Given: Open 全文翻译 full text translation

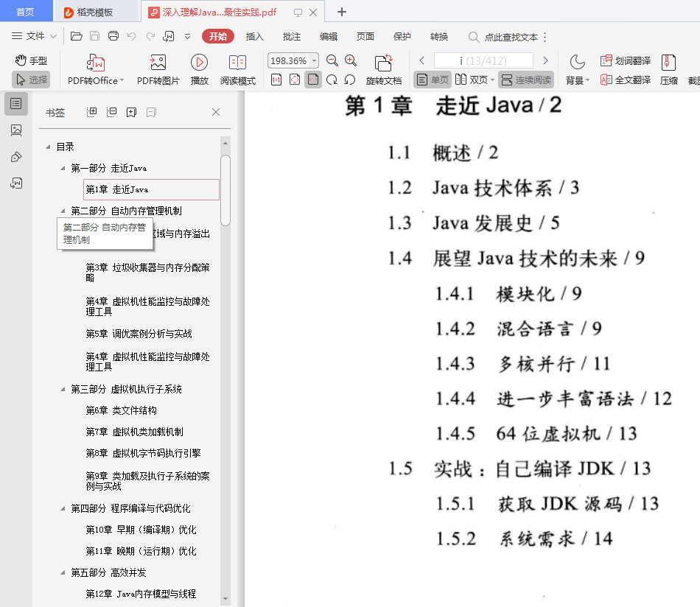Looking at the screenshot, I should [626, 80].
